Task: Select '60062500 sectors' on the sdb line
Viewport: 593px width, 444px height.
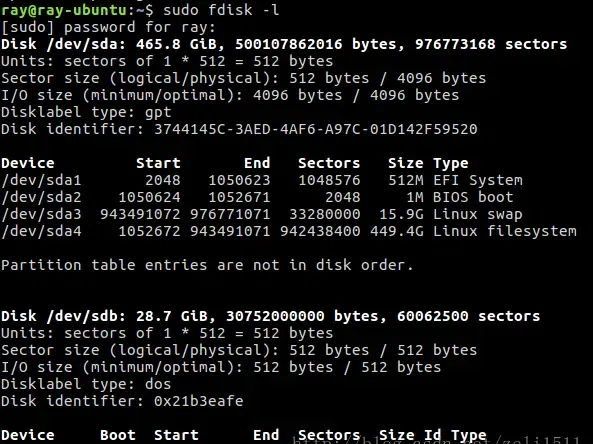Action: (x=469, y=316)
